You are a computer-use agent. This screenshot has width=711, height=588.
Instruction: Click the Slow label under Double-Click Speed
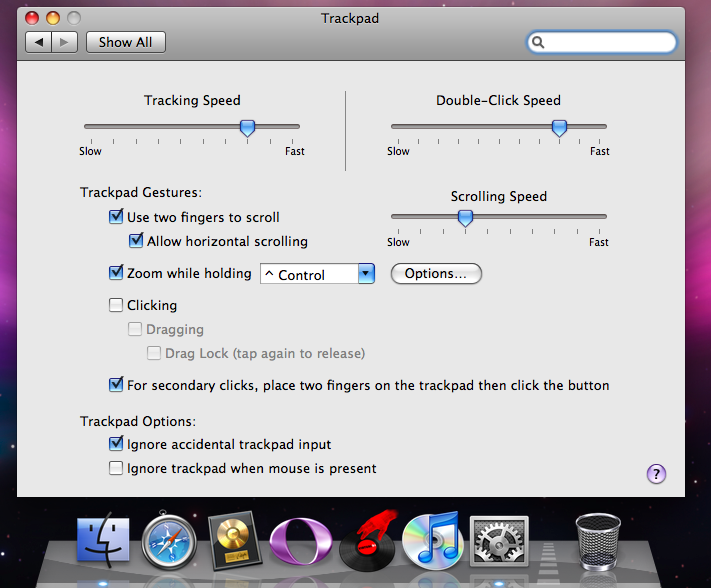tap(398, 151)
